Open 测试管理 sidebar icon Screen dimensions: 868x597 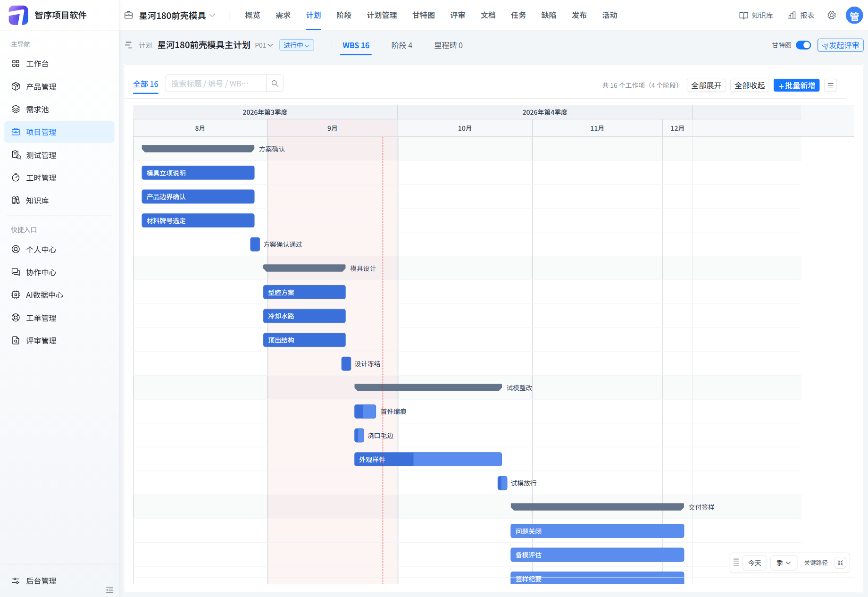pyautogui.click(x=16, y=155)
